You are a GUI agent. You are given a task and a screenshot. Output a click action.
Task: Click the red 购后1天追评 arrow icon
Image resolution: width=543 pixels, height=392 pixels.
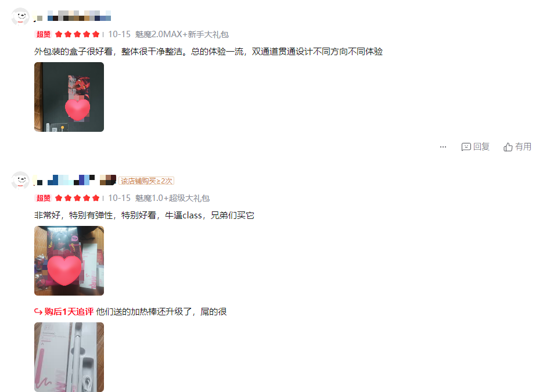tap(38, 312)
